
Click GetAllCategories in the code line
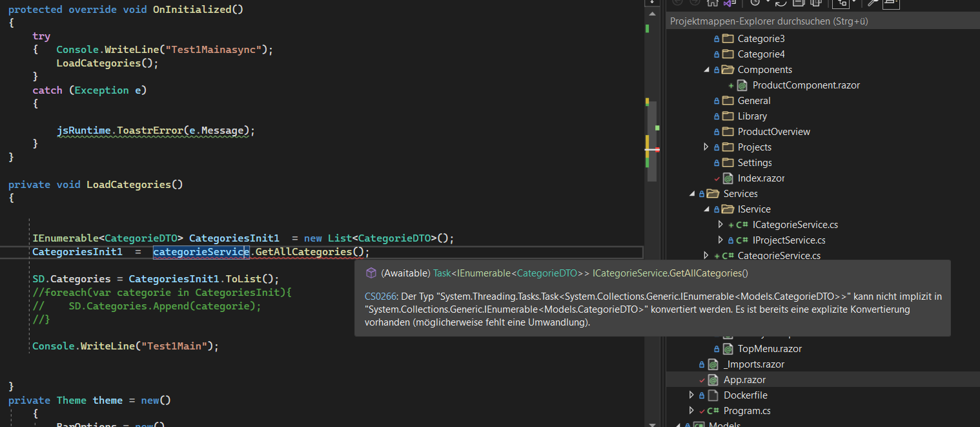[x=303, y=252]
